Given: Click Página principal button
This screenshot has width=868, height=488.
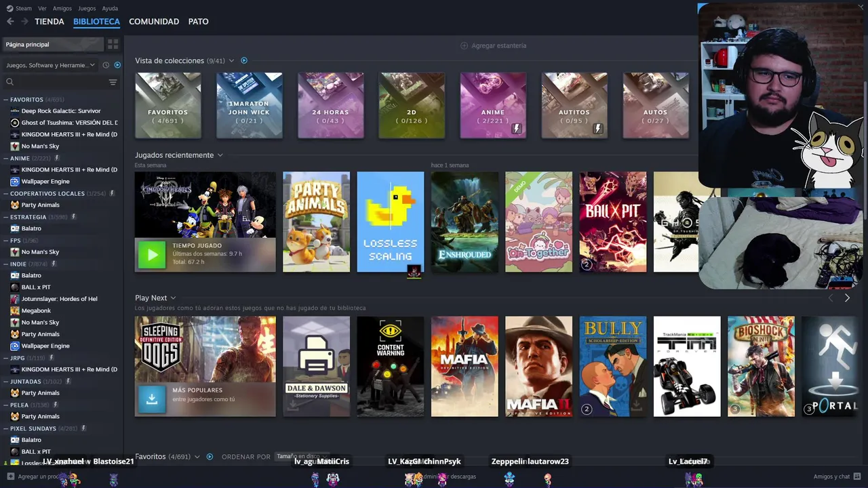Looking at the screenshot, I should pyautogui.click(x=53, y=44).
